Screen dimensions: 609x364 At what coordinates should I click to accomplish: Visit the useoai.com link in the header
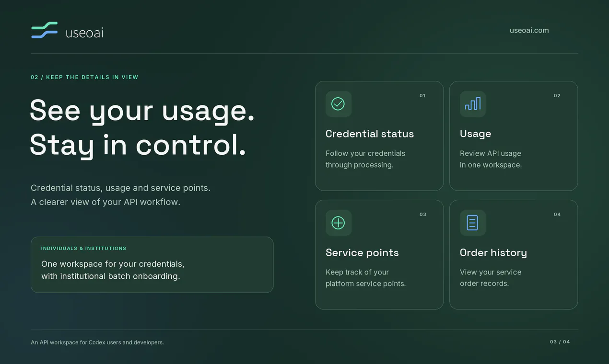(x=529, y=30)
